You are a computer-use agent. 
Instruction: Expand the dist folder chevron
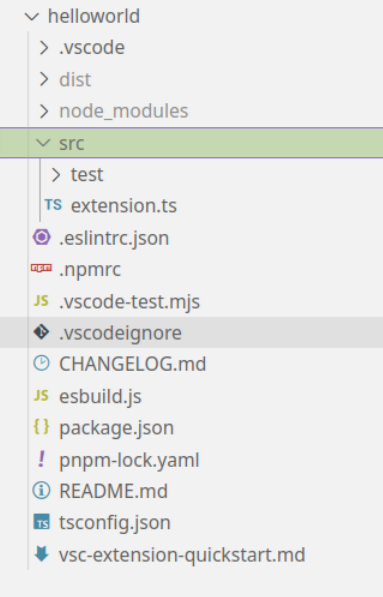[x=44, y=80]
